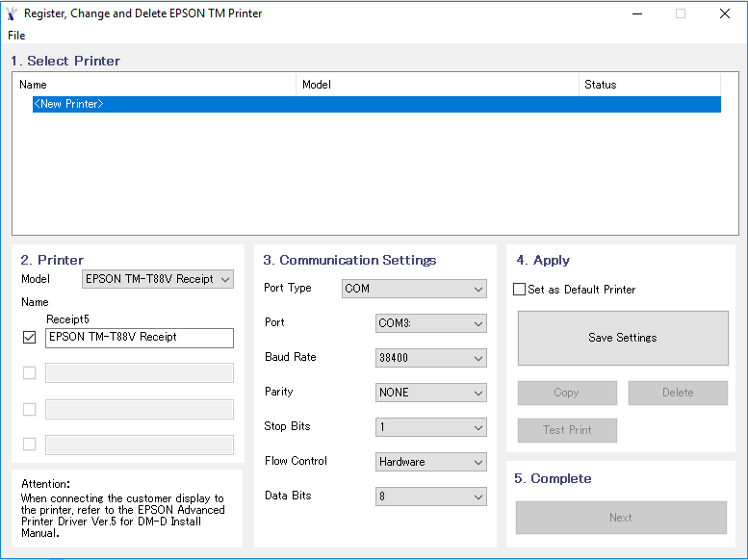The width and height of the screenshot is (748, 560).
Task: Click the Flow Control label
Action: 296,461
